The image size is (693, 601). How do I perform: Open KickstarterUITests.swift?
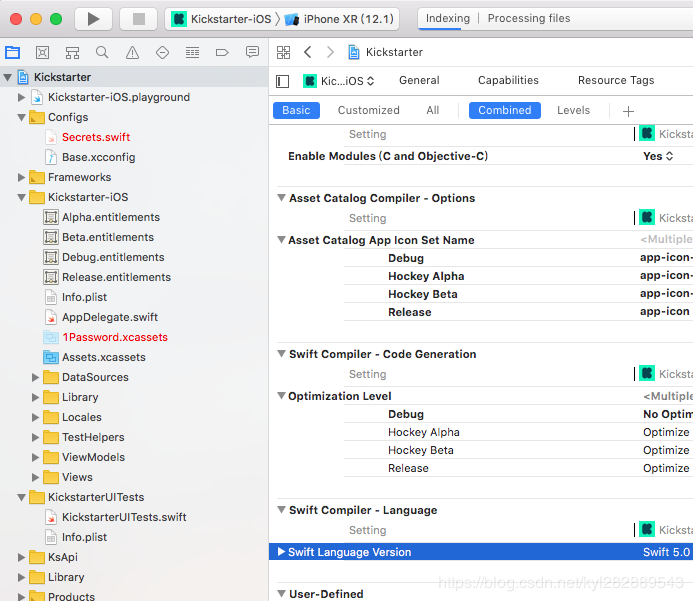[x=124, y=517]
